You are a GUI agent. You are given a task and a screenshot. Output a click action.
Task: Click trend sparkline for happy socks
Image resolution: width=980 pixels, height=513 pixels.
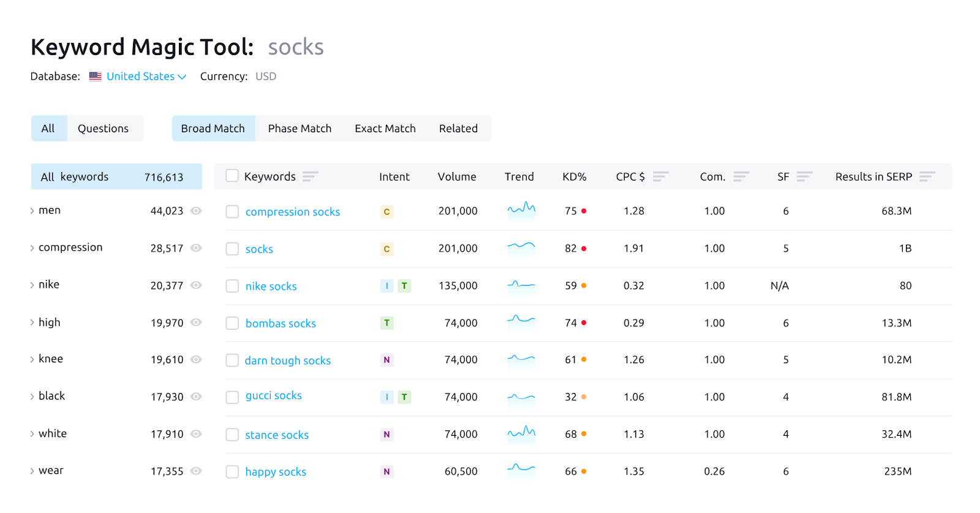coord(521,471)
